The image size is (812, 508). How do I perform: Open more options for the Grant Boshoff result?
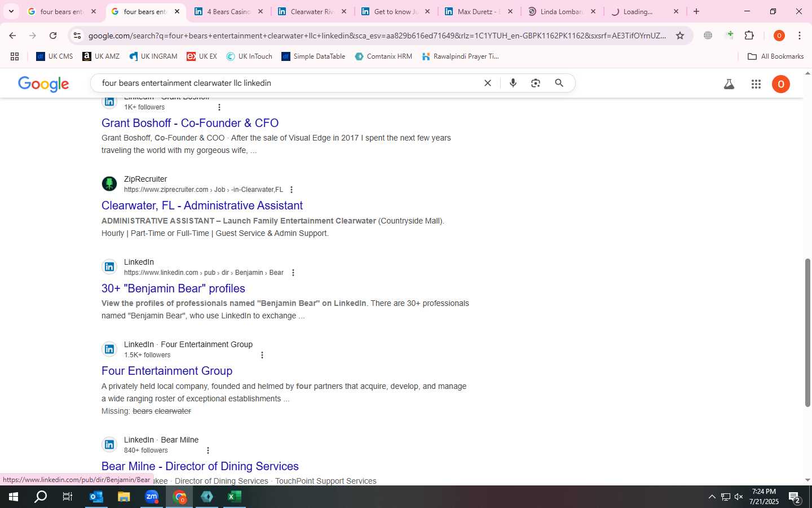click(x=219, y=107)
